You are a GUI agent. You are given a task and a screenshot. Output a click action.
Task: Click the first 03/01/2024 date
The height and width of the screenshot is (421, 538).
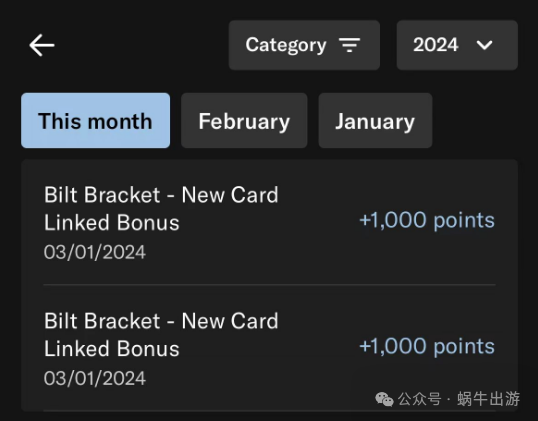pyautogui.click(x=95, y=252)
